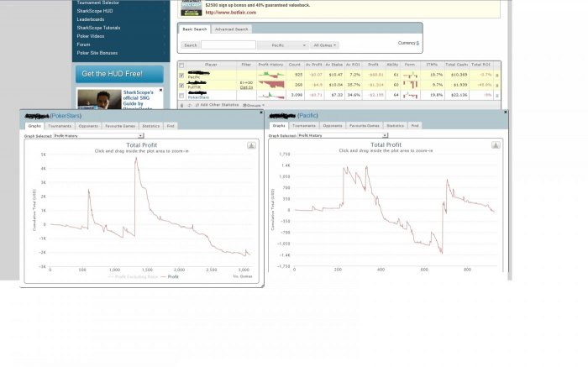Close the PokerStars player graph popup
The height and width of the screenshot is (367, 588).
(x=261, y=112)
